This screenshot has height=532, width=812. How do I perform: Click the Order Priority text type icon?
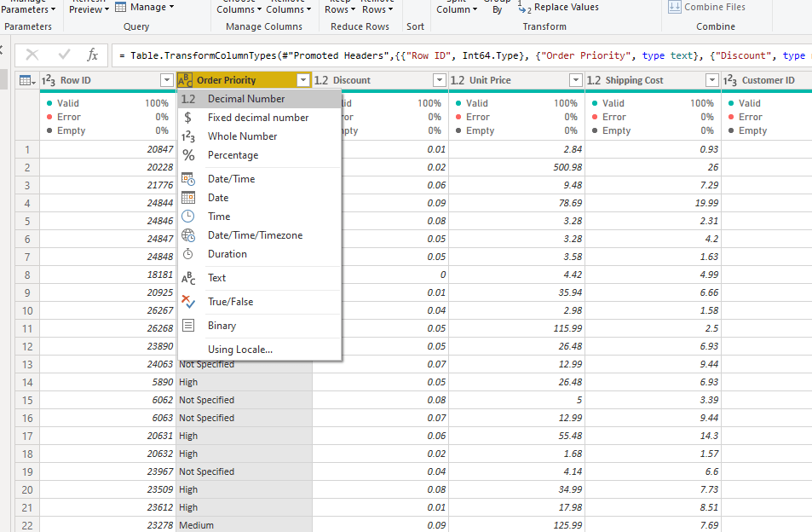[185, 80]
